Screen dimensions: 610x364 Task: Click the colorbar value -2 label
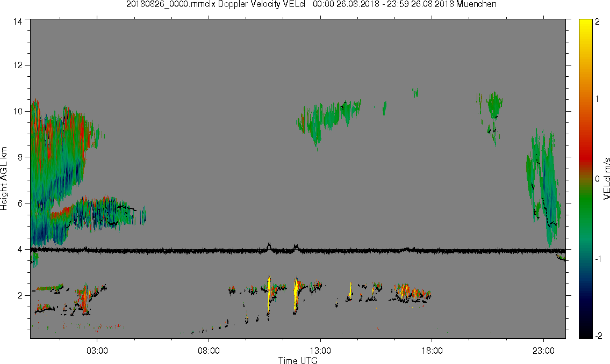point(598,336)
